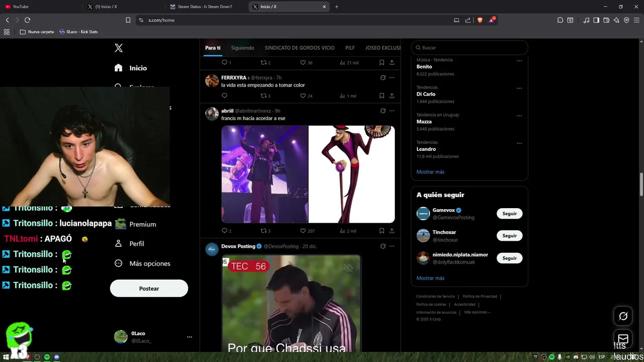Open Perfil in the X sidebar
Screen dimensions: 644x362
pos(130,244)
